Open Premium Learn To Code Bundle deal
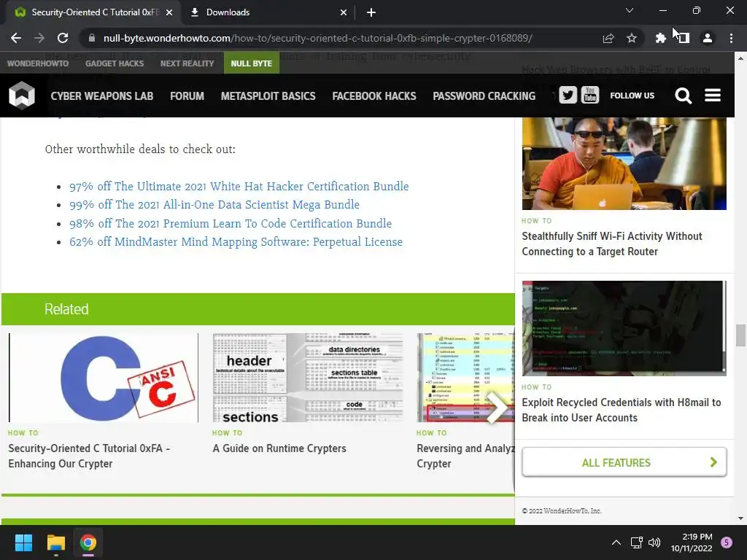 (231, 223)
